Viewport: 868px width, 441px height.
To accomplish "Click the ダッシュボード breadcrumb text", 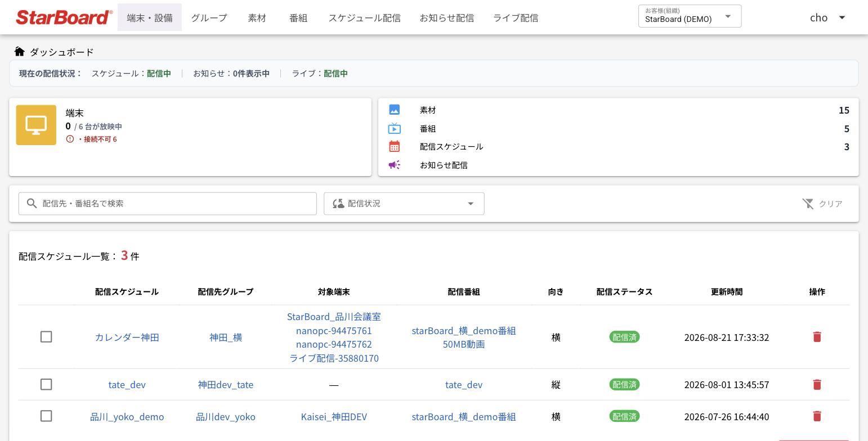I will (x=62, y=52).
